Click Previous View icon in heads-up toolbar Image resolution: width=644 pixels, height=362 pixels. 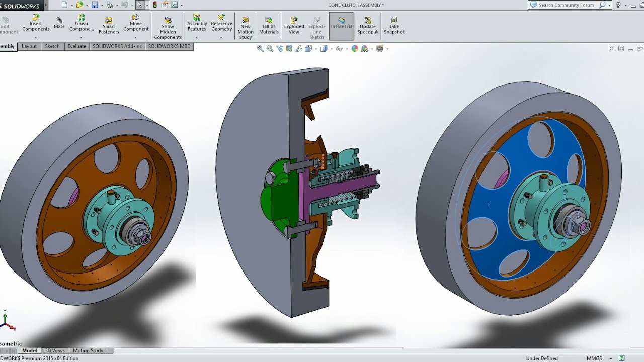279,49
